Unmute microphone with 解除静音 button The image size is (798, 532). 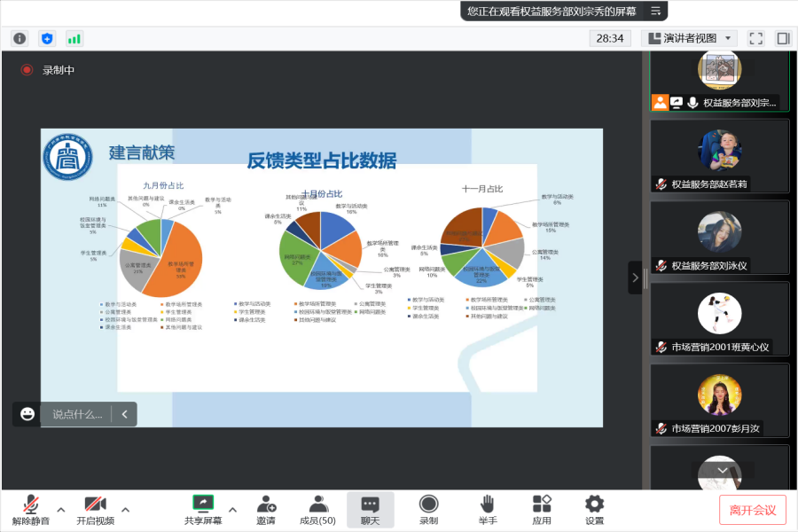(31, 510)
